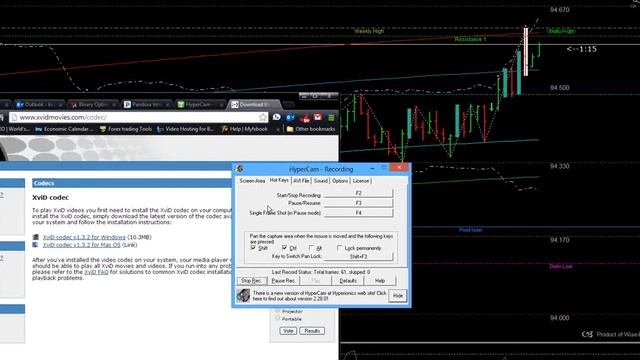Click the Resistance 1 label on chart
The height and width of the screenshot is (360, 640).
point(470,40)
